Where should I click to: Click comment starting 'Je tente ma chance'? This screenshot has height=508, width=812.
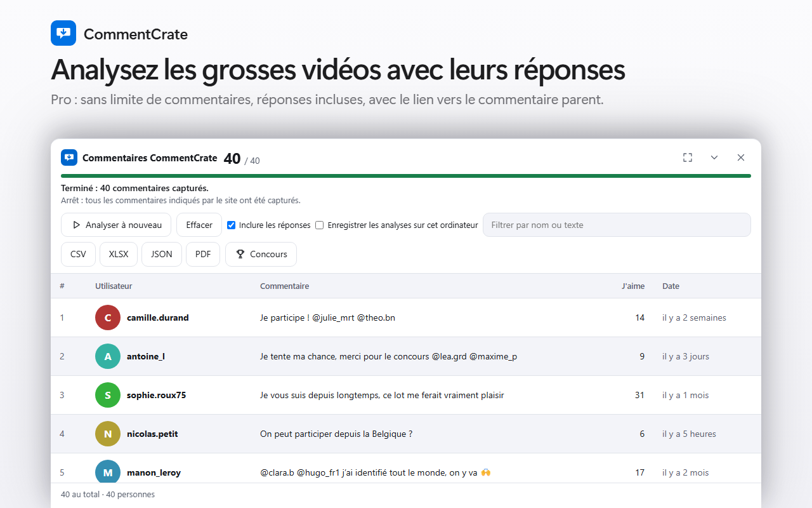[x=388, y=356]
